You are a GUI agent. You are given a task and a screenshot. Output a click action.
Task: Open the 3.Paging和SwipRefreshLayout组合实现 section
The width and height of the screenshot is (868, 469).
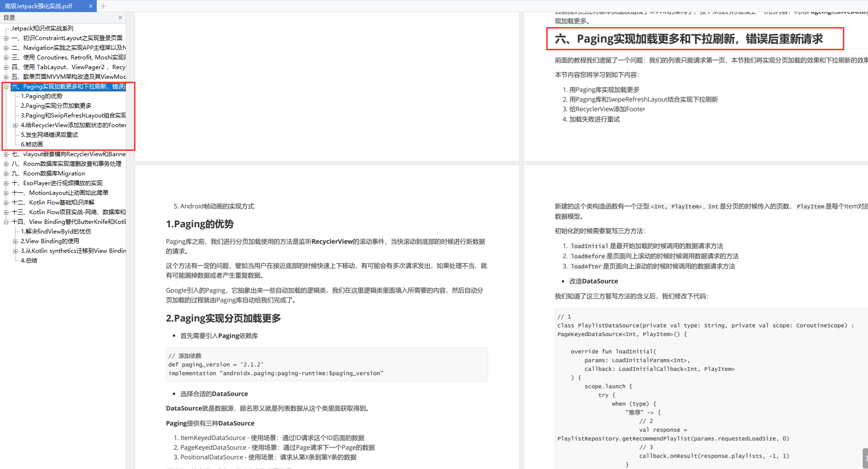point(73,115)
